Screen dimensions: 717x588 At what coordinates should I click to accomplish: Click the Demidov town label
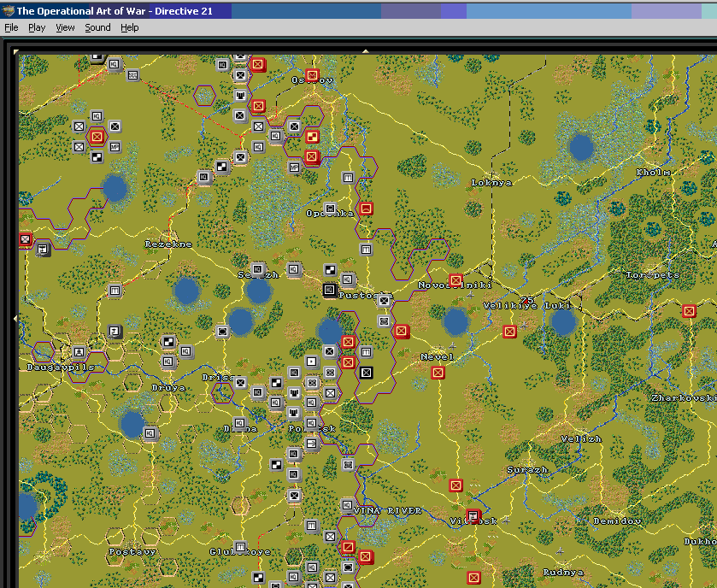(x=617, y=520)
